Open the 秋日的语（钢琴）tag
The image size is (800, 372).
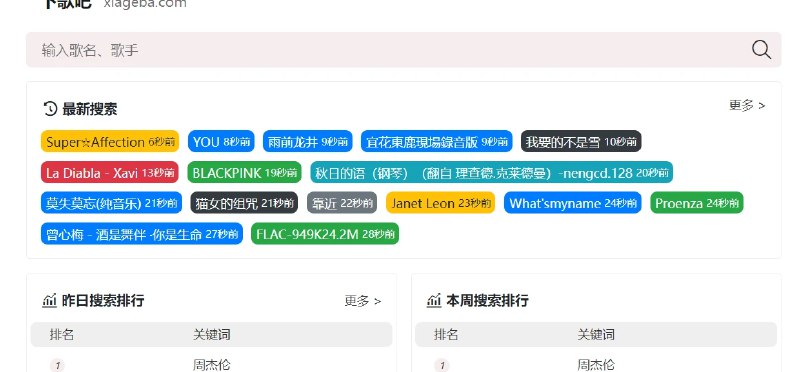[x=491, y=172]
